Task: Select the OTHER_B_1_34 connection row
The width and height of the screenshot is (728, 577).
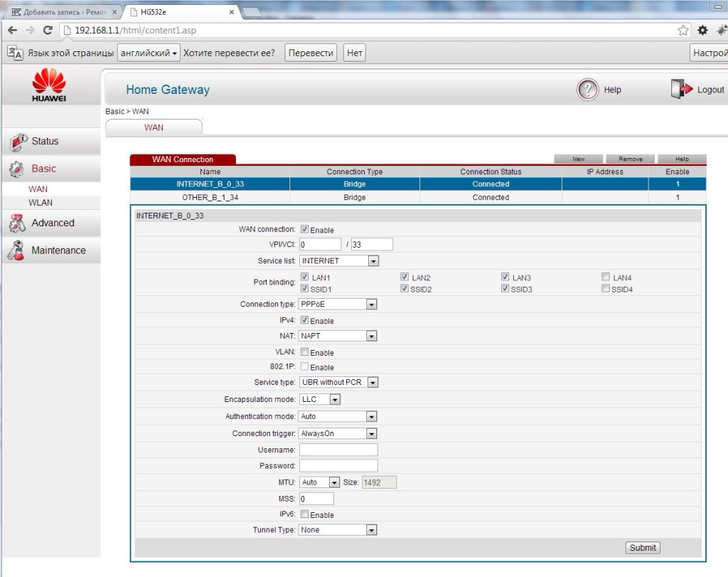Action: pyautogui.click(x=210, y=197)
